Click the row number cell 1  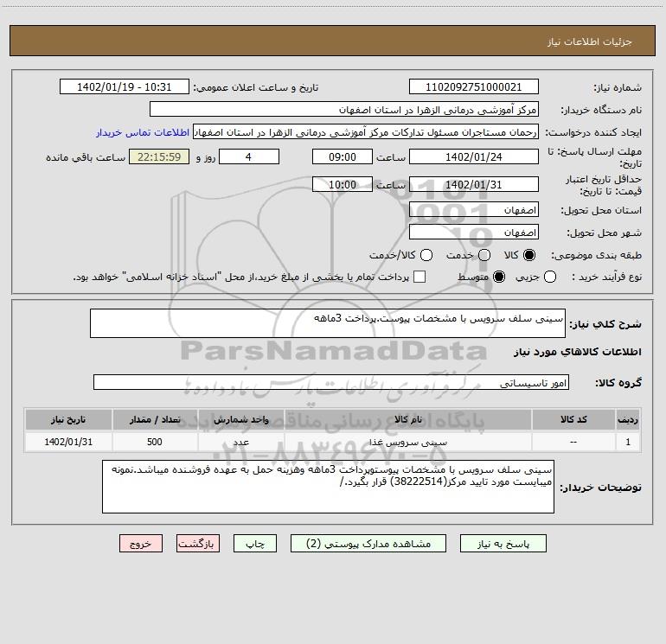point(628,442)
